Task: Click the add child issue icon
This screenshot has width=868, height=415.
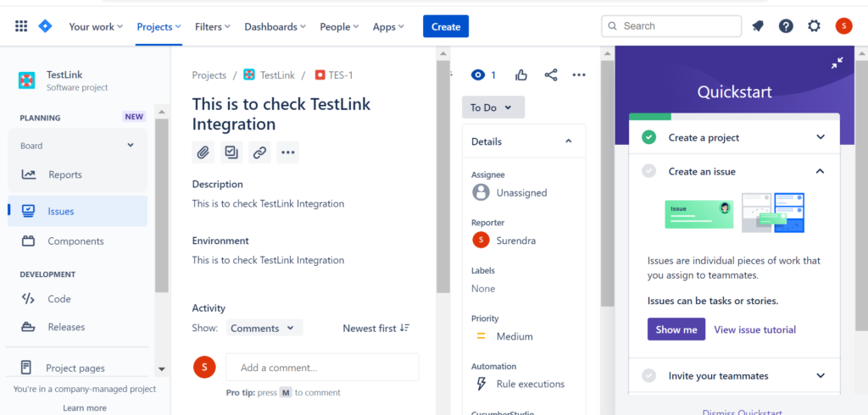Action: [231, 152]
